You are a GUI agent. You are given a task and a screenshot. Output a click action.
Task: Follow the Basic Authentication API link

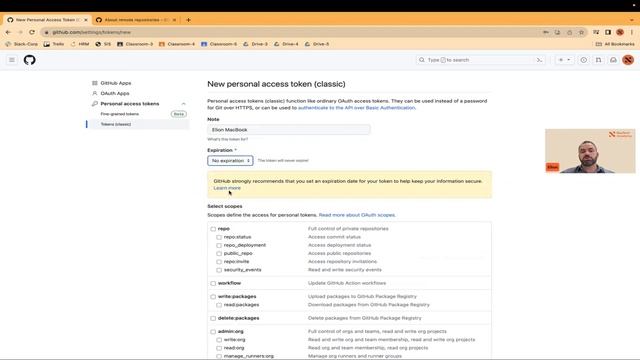click(356, 108)
